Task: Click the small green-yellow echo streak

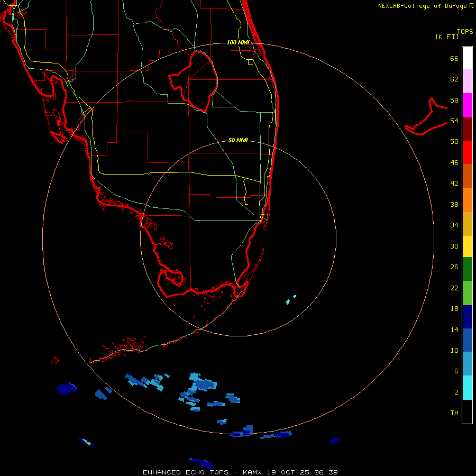Action: tap(86, 442)
